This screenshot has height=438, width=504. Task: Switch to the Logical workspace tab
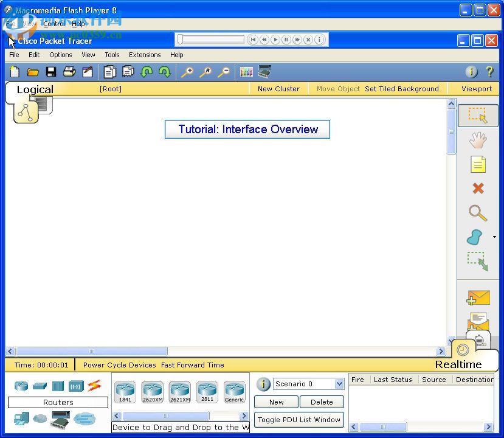tap(35, 89)
